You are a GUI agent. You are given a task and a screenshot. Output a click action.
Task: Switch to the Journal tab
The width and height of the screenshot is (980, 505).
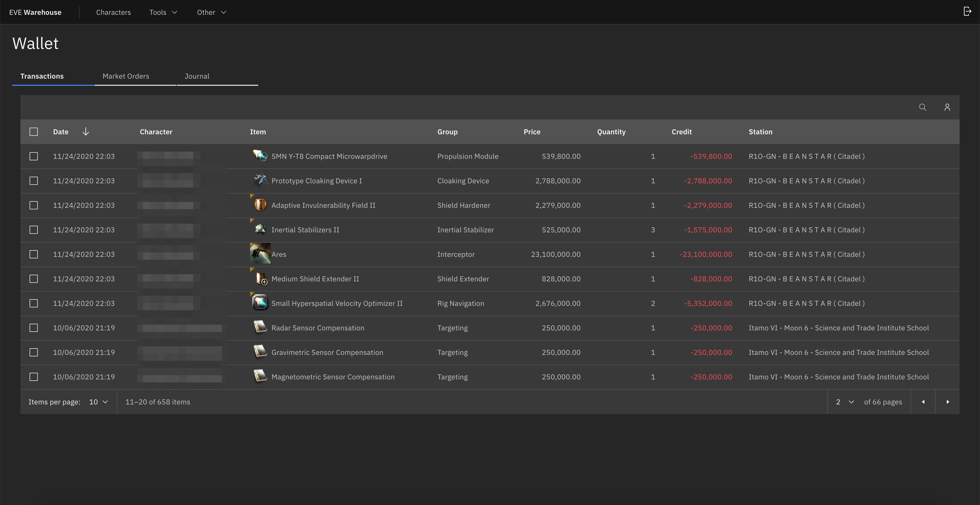click(197, 76)
